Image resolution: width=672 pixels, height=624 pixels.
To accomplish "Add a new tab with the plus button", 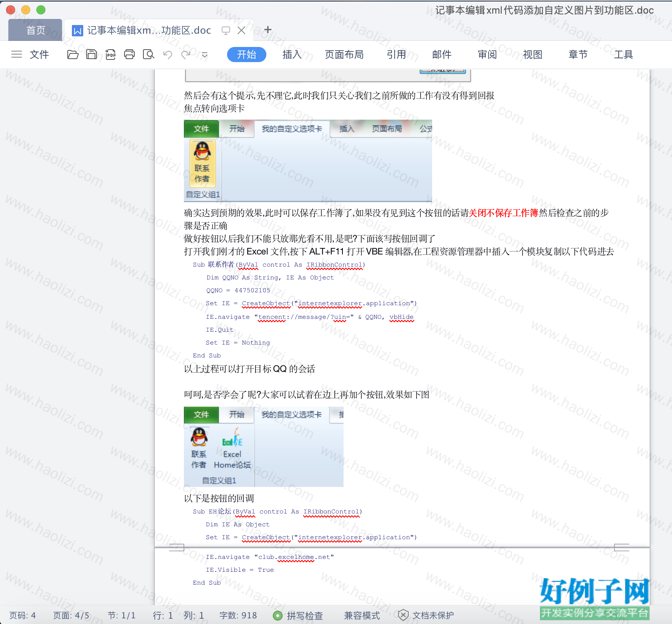I will click(268, 30).
